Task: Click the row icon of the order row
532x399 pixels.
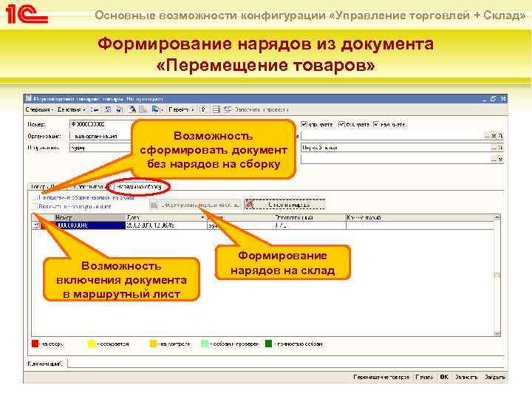Action: click(x=36, y=225)
